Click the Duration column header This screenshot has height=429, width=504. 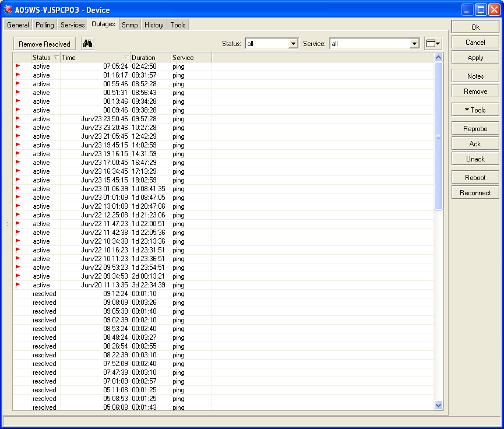150,58
